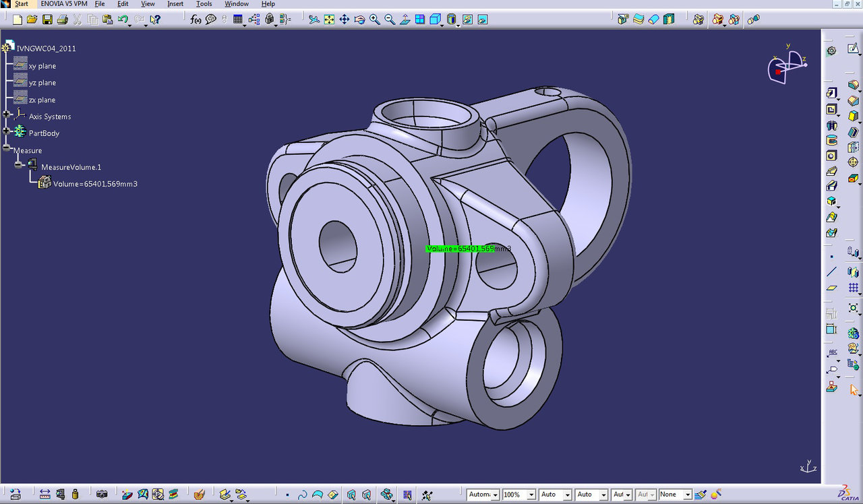Click the Measure Inertia icon
863x504 pixels.
coord(75,495)
